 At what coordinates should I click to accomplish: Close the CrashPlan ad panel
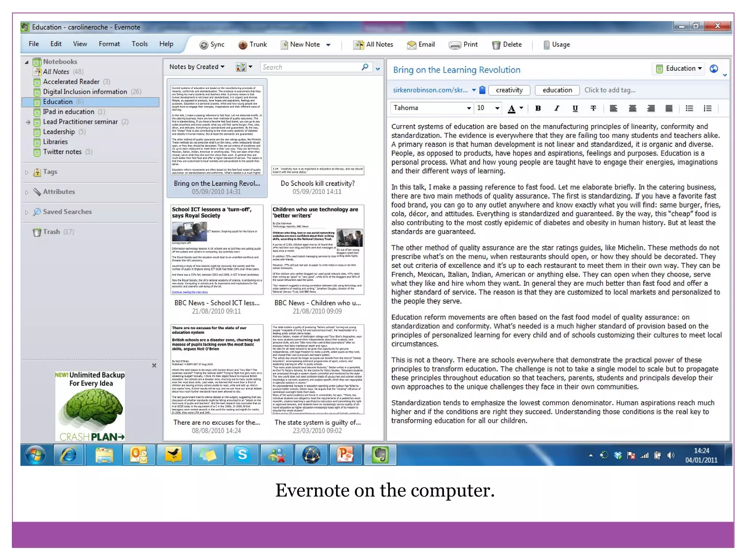click(x=154, y=365)
